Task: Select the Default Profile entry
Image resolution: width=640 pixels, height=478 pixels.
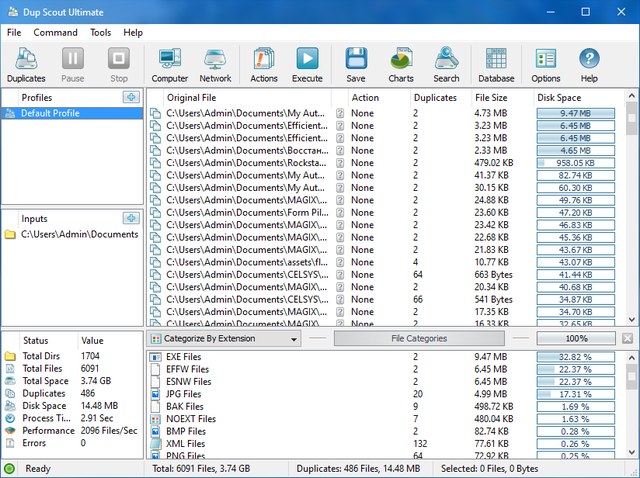Action: pos(50,114)
